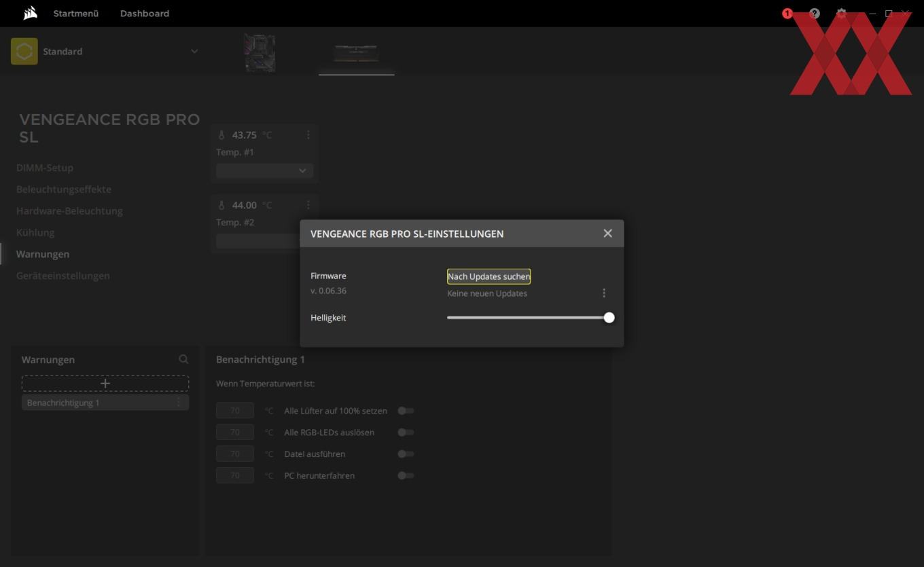Open options menu for Temp. #2
This screenshot has height=567, width=924.
[x=308, y=204]
